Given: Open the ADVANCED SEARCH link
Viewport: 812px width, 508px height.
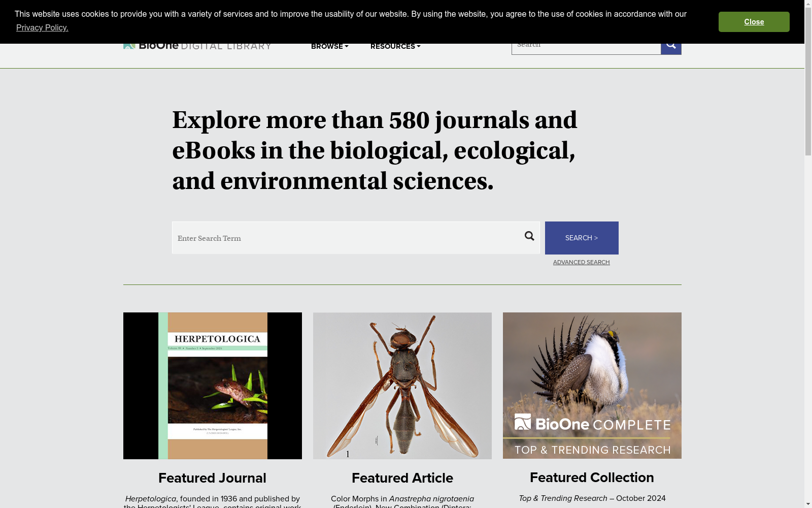Looking at the screenshot, I should pyautogui.click(x=582, y=262).
